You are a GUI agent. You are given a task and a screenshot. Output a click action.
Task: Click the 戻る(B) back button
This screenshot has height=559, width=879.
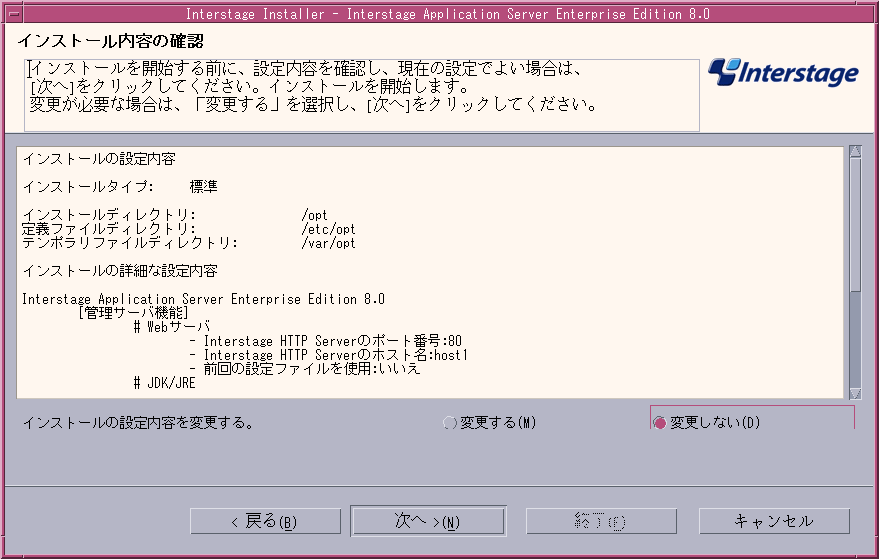click(x=265, y=521)
